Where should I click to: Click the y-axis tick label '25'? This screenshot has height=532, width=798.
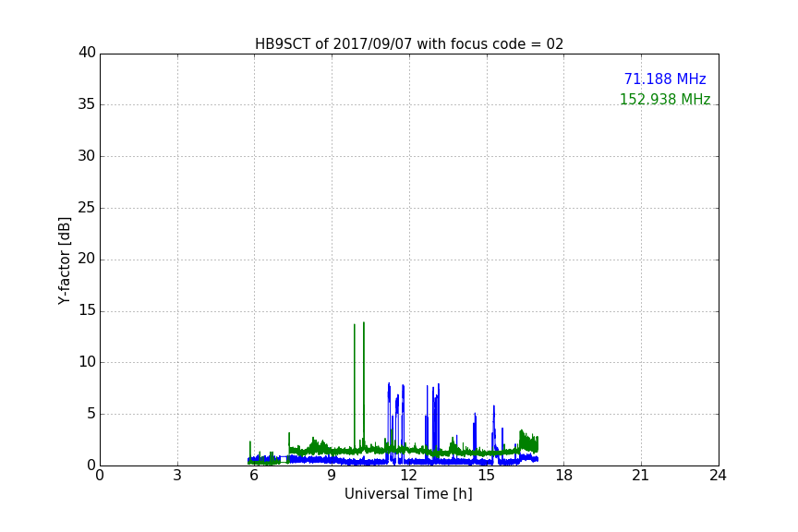[87, 208]
